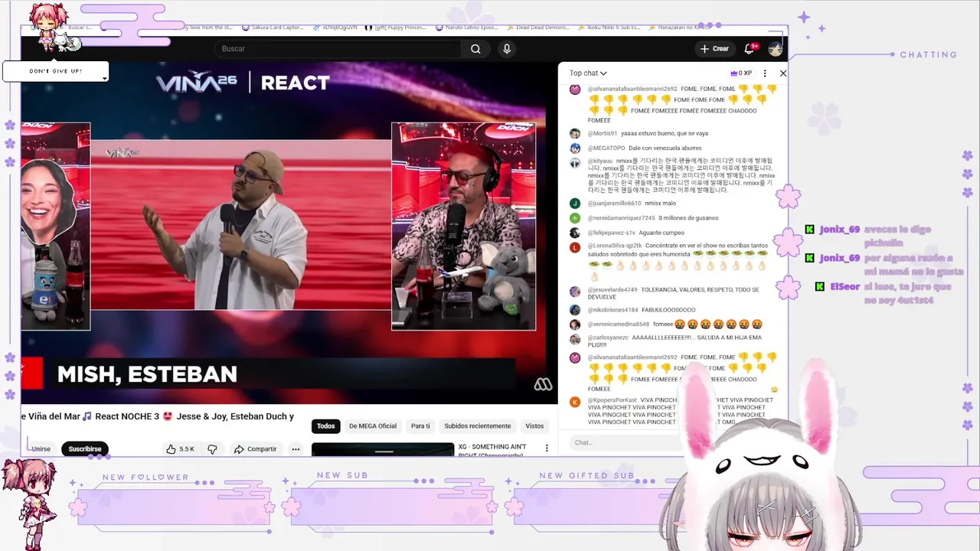The image size is (980, 551).
Task: Click @kityauu username in chat
Action: (x=600, y=161)
